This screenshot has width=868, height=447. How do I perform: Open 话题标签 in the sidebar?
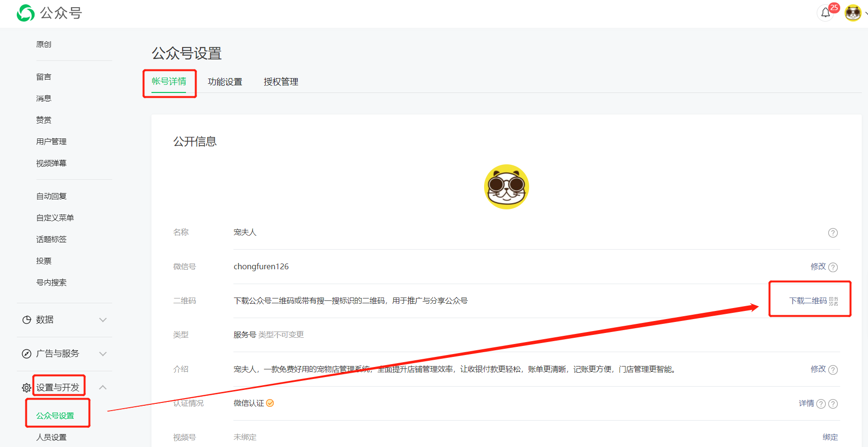coord(51,239)
